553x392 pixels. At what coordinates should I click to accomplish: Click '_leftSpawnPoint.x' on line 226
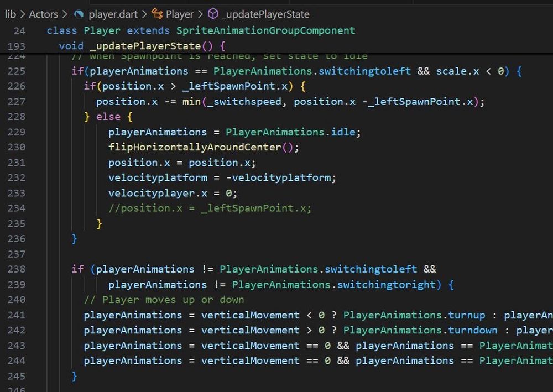click(x=235, y=86)
